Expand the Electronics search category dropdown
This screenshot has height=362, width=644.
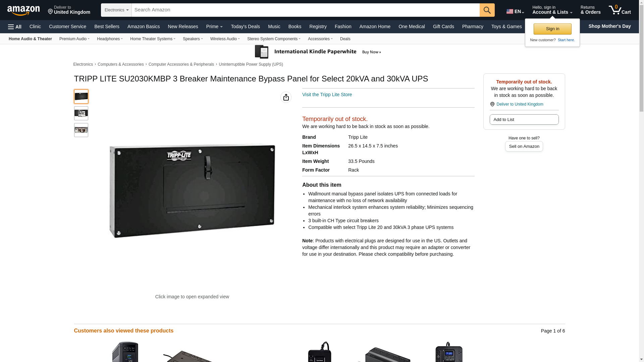coord(116,10)
